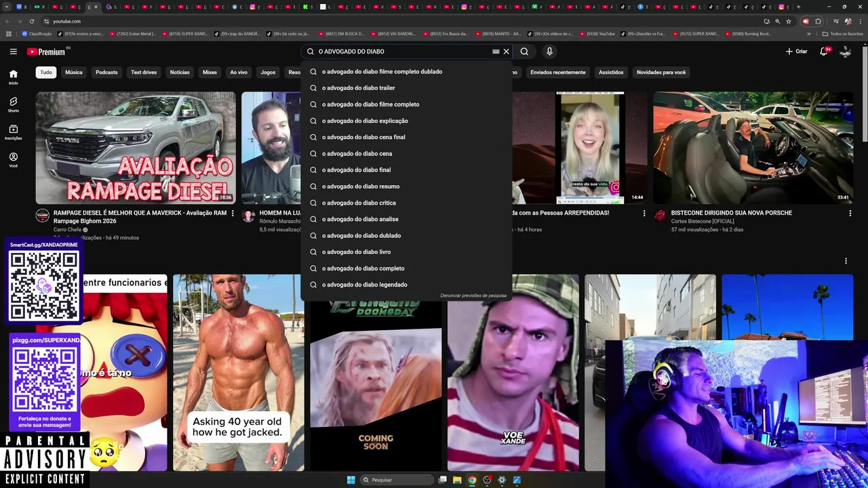
Task: Select the Tudo filter chip
Action: [x=45, y=73]
